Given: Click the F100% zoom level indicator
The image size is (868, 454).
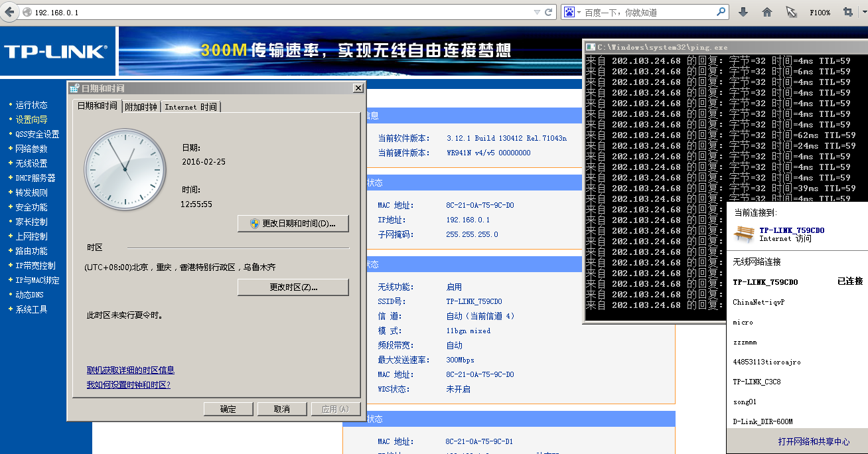Looking at the screenshot, I should coord(820,13).
